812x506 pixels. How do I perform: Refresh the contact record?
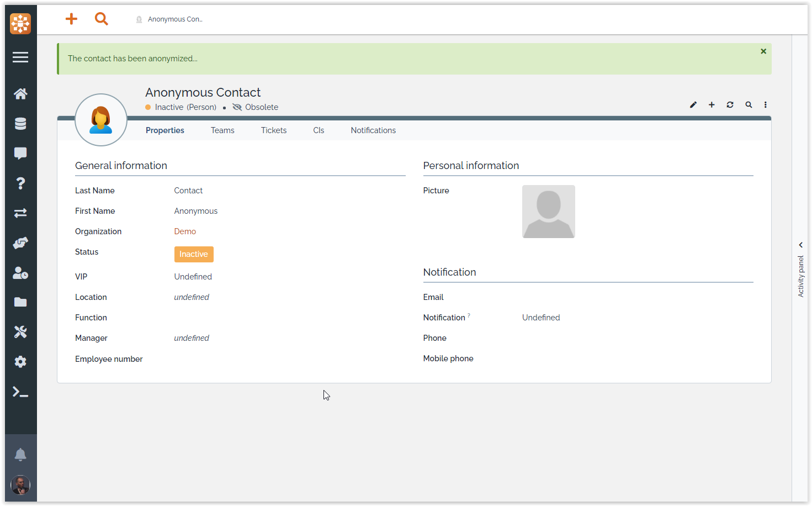(730, 104)
